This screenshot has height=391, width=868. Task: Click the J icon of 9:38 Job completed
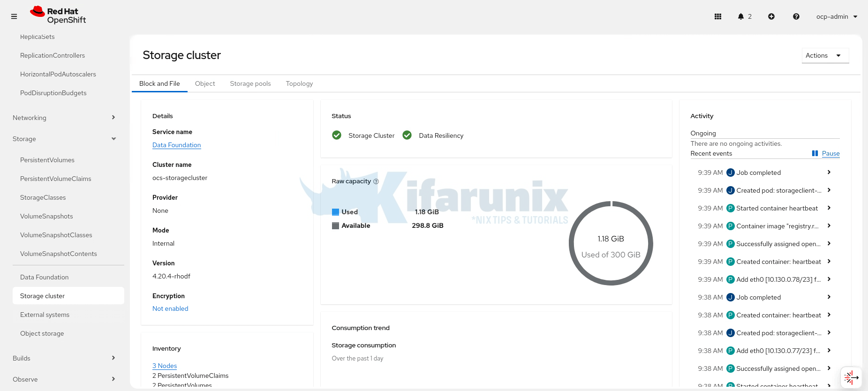pyautogui.click(x=731, y=297)
